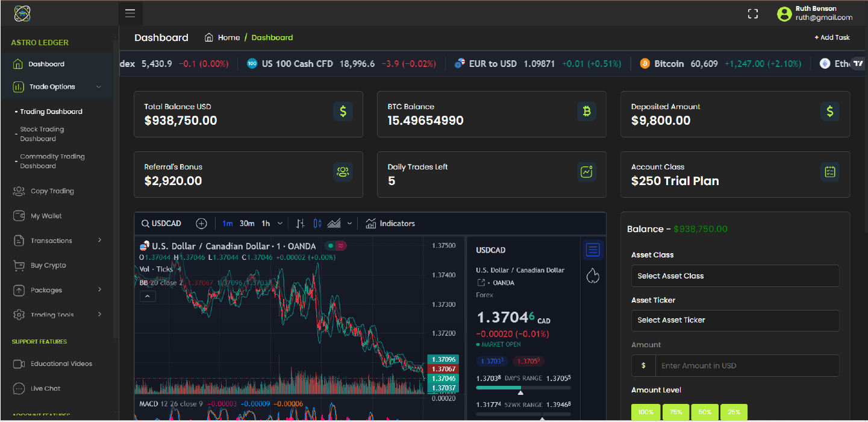Viewport: 868px width, 422px height.
Task: Click the Ruth Benson profile avatar
Action: click(x=784, y=14)
